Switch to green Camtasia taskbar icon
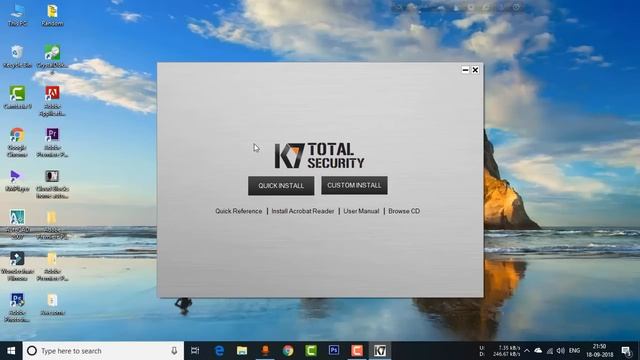The width and height of the screenshot is (640, 360). [x=311, y=351]
